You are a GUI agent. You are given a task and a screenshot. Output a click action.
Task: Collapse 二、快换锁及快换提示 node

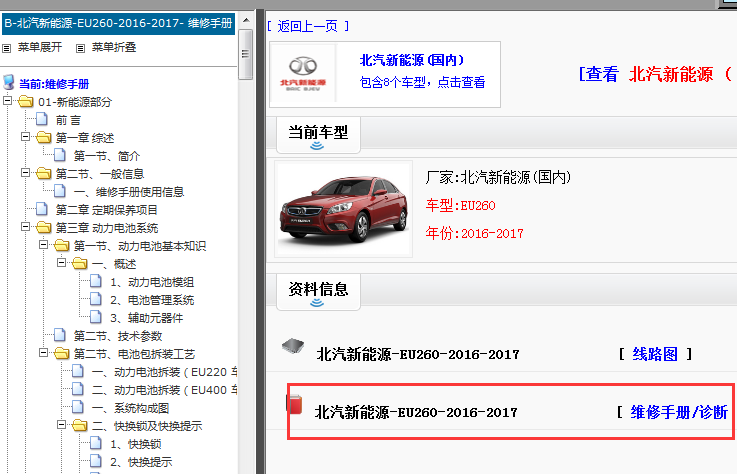click(62, 425)
